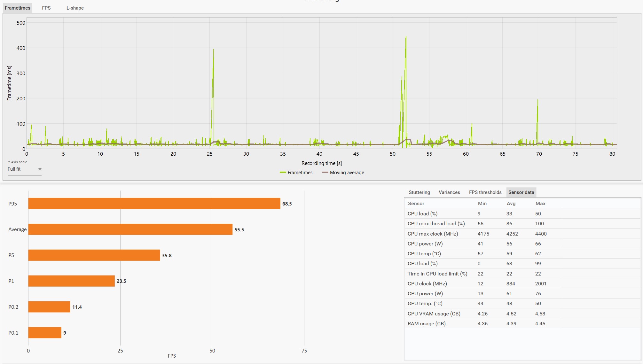Toggle the Frametimes legend series
643x364 pixels.
point(300,173)
